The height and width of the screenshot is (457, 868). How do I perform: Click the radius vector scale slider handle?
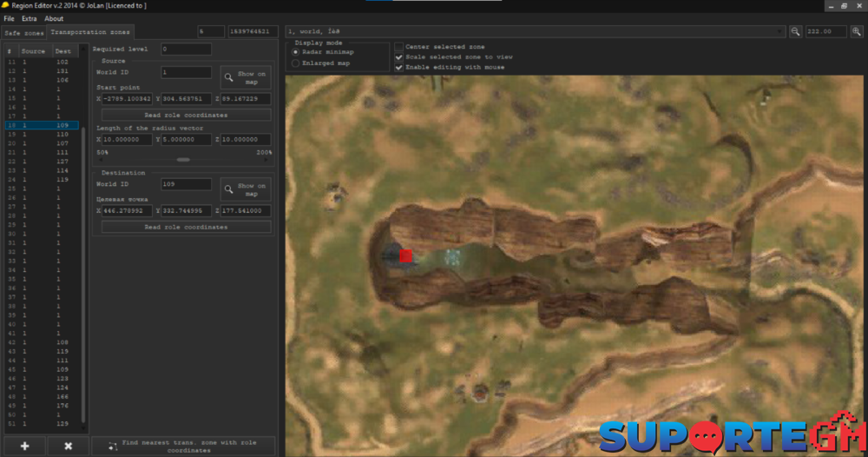click(182, 160)
